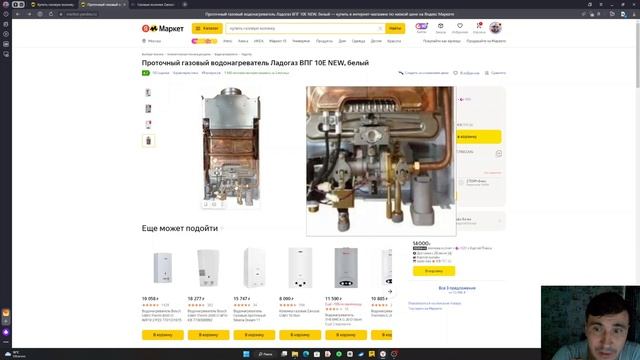The image size is (640, 360).
Task: Open the purple Alice icon in the browser sidebar
Action: 6,332
